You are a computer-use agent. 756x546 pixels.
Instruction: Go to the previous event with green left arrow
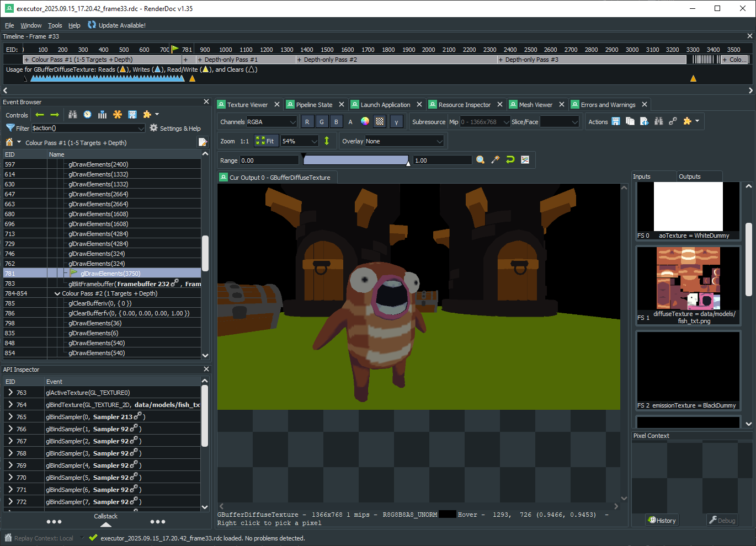[40, 115]
